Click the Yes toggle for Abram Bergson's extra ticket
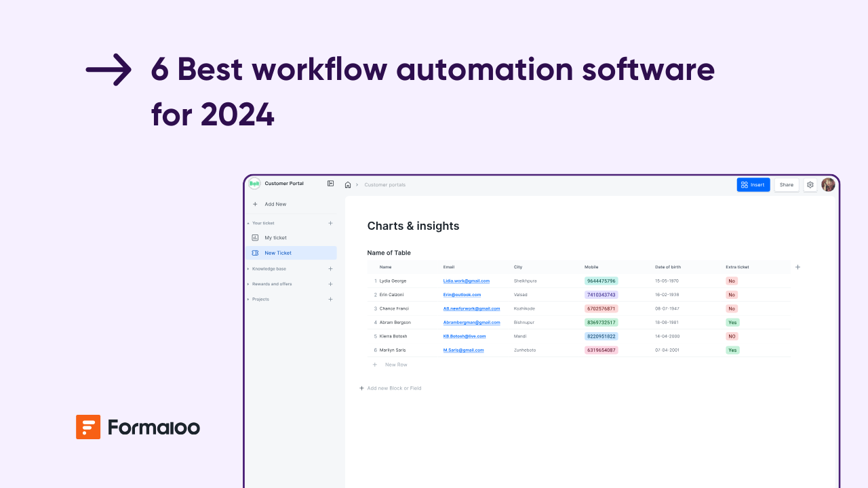 click(732, 322)
